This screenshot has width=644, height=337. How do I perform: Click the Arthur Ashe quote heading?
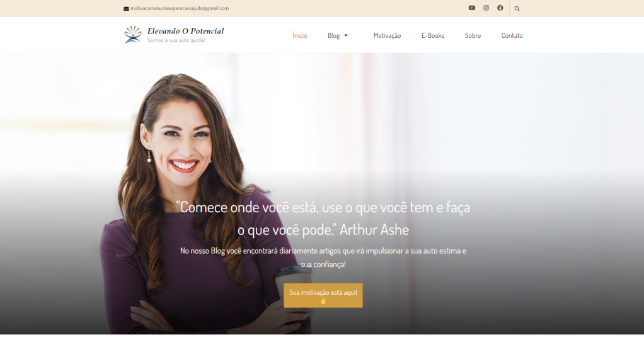pos(323,218)
